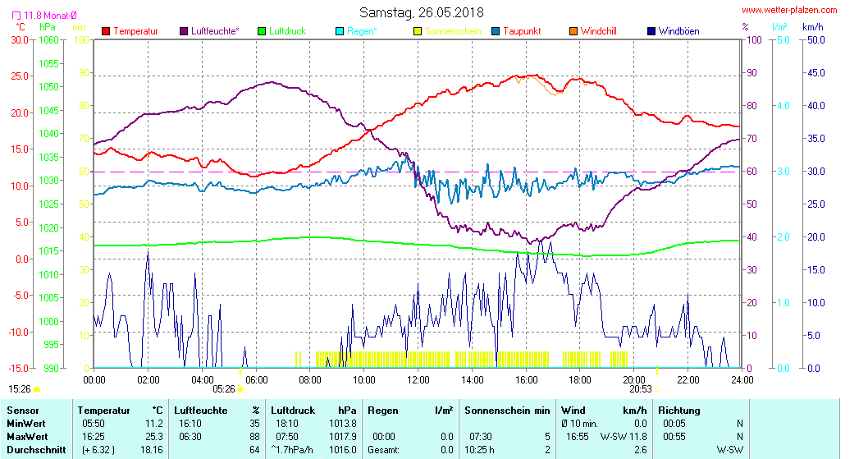Click the MinWert row label
Viewport: 868px width, 459px height.
26,424
